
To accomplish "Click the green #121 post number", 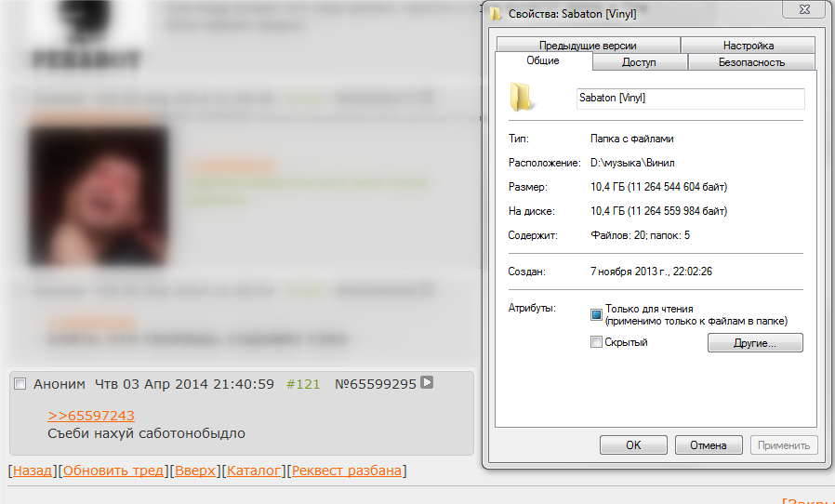I will click(x=303, y=384).
